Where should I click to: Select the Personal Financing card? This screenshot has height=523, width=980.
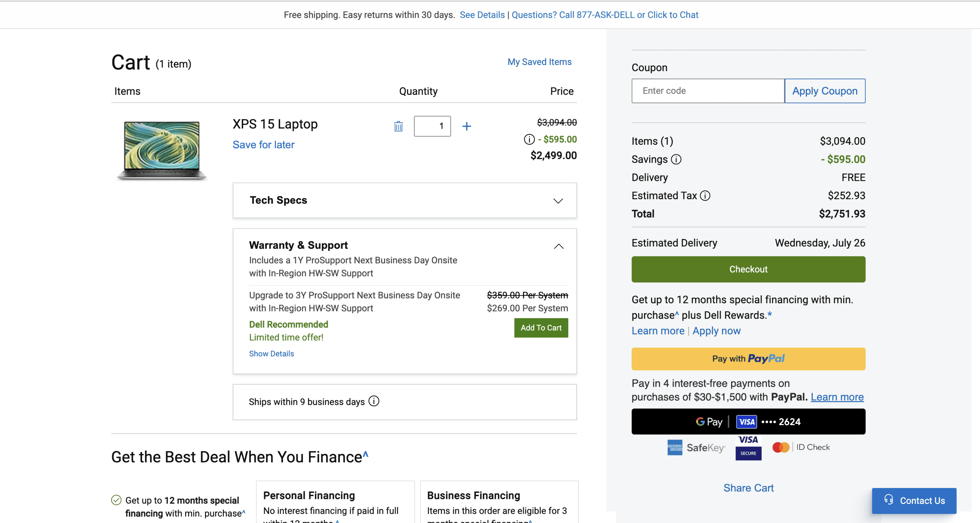335,502
